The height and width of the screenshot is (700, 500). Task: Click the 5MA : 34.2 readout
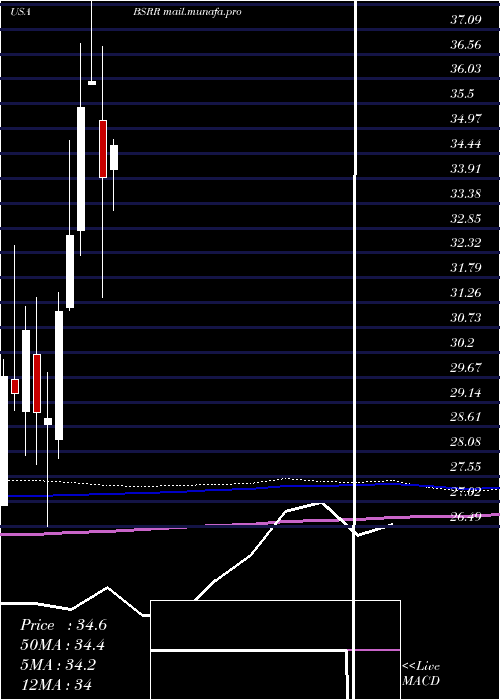pyautogui.click(x=58, y=665)
